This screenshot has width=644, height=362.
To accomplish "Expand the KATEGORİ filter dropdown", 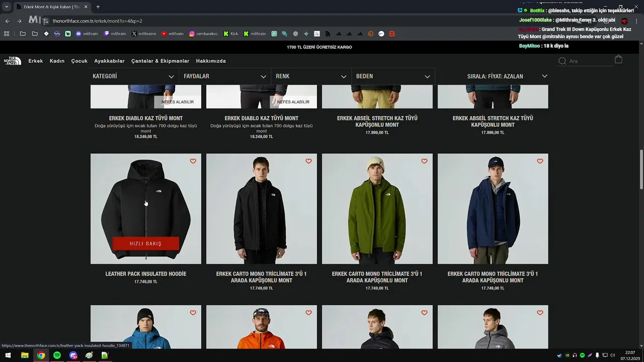I will point(133,76).
